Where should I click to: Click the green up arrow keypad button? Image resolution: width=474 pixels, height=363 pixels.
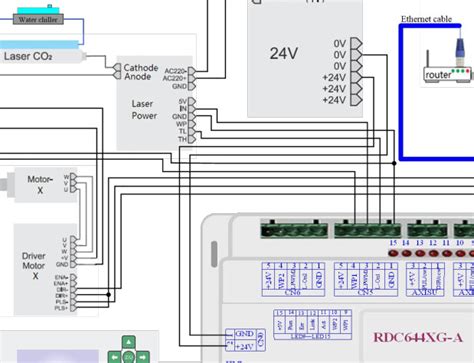pos(129,342)
